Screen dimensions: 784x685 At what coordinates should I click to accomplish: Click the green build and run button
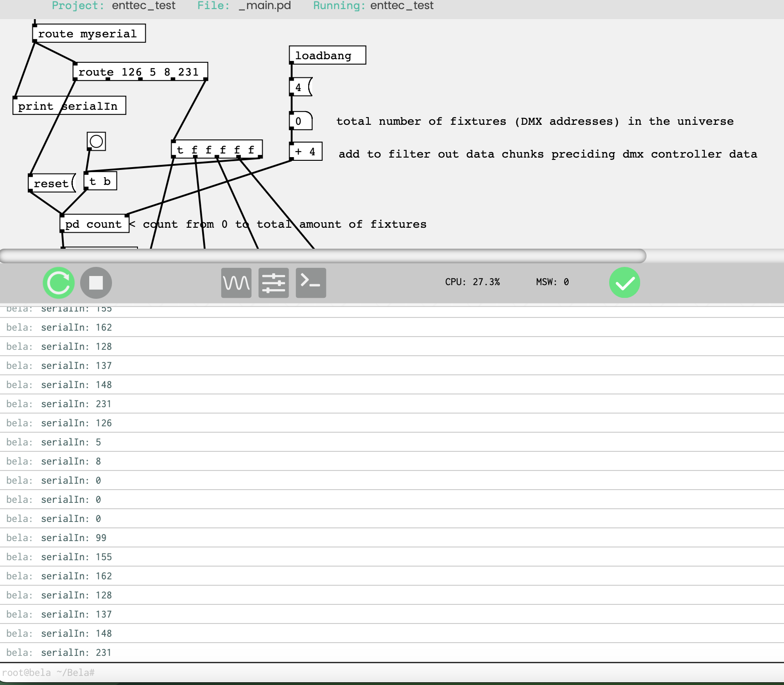point(59,283)
